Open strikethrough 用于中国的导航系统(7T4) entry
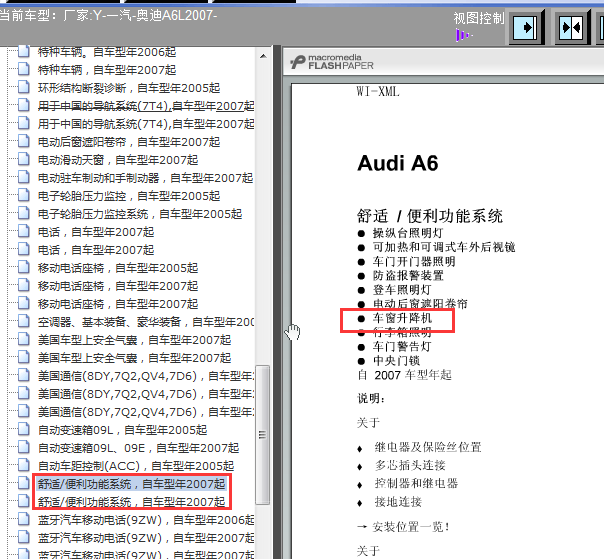 tap(146, 106)
